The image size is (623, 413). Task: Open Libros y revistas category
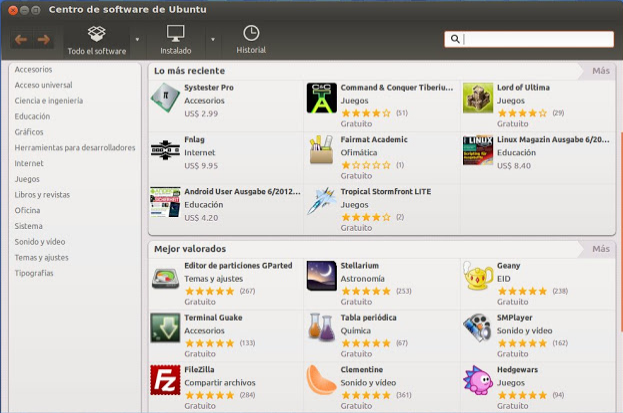[42, 195]
